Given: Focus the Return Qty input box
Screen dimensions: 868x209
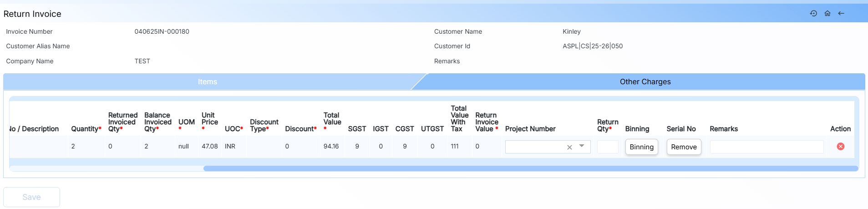Looking at the screenshot, I should (607, 147).
